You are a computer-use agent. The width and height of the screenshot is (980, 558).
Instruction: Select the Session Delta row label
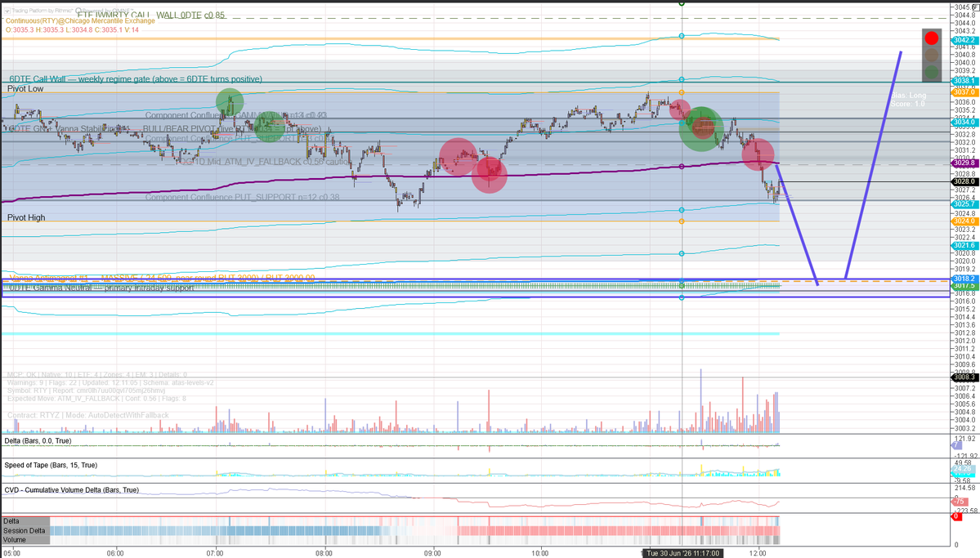click(x=25, y=530)
